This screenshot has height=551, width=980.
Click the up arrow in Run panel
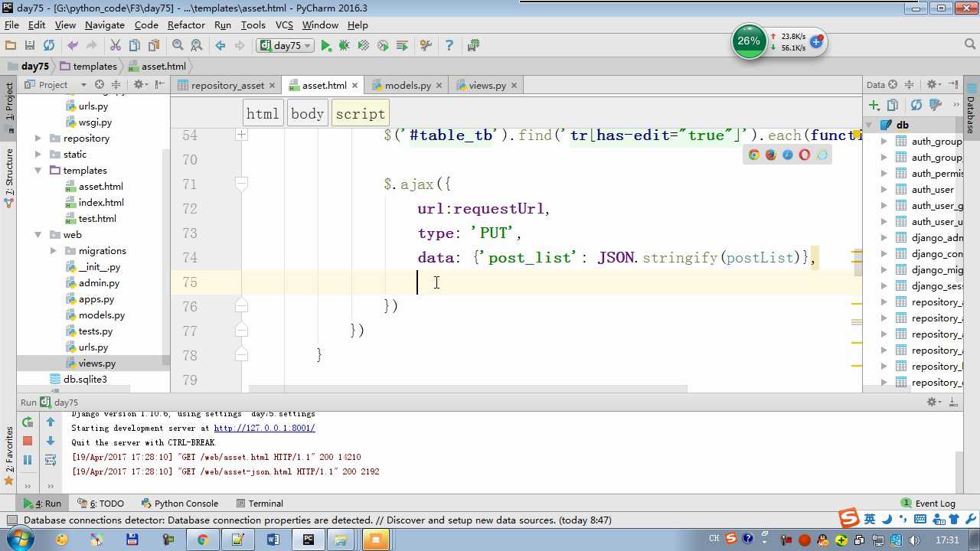tap(51, 422)
